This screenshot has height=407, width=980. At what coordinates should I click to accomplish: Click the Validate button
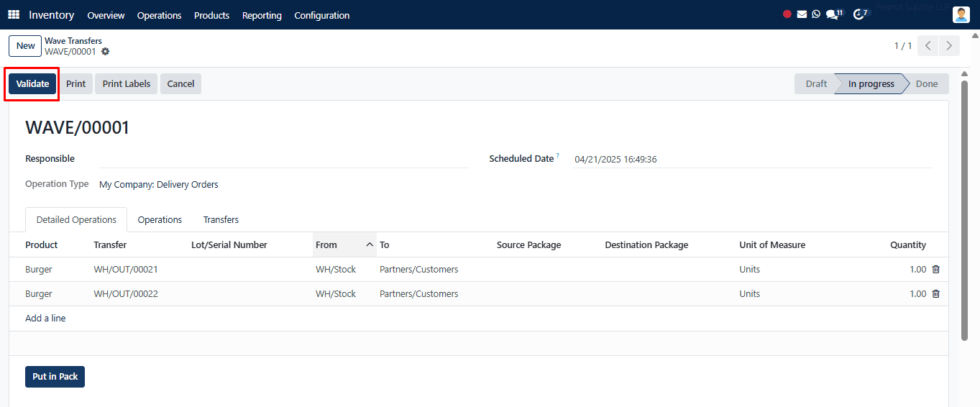coord(32,83)
